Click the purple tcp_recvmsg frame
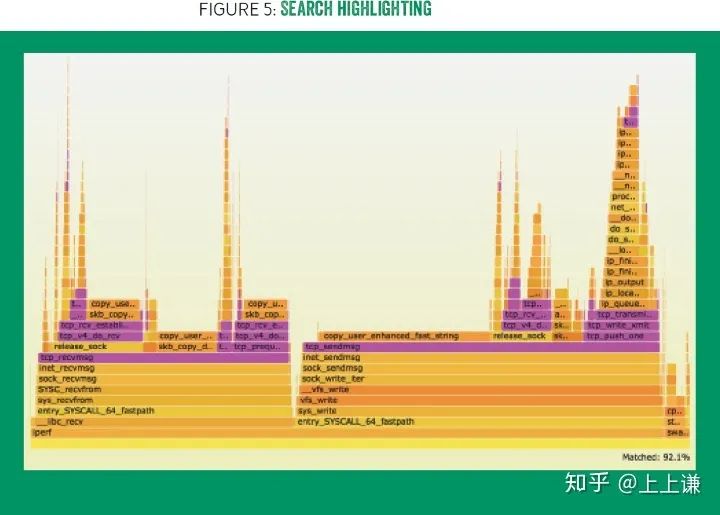720x515 pixels. [164, 358]
